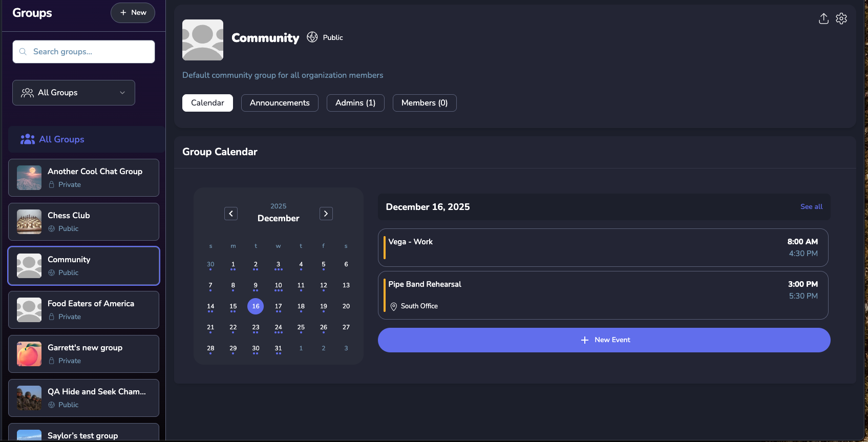The width and height of the screenshot is (868, 442).
Task: Open the All Groups filter dropdown
Action: [x=74, y=93]
